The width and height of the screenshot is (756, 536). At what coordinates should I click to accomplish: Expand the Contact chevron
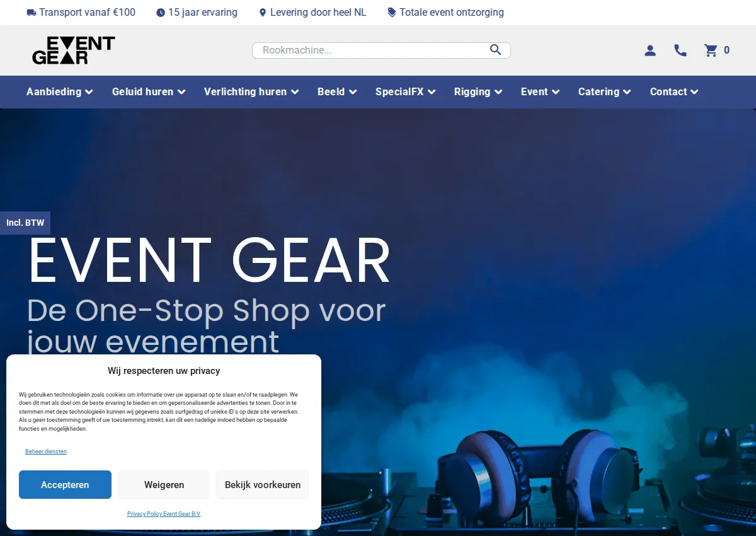[x=694, y=92]
